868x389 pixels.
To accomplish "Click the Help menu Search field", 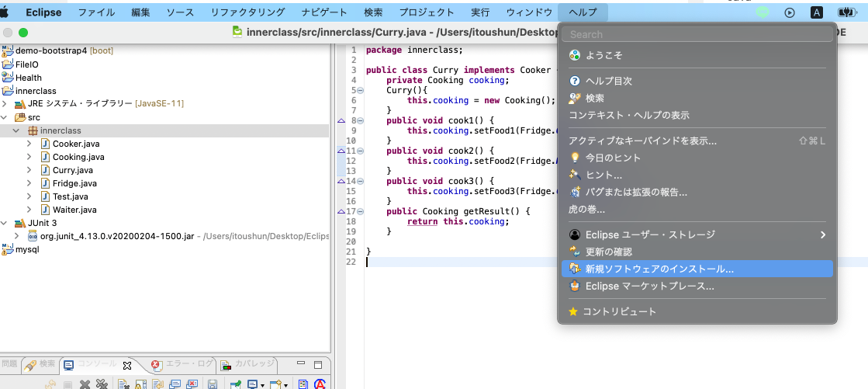I will click(697, 34).
